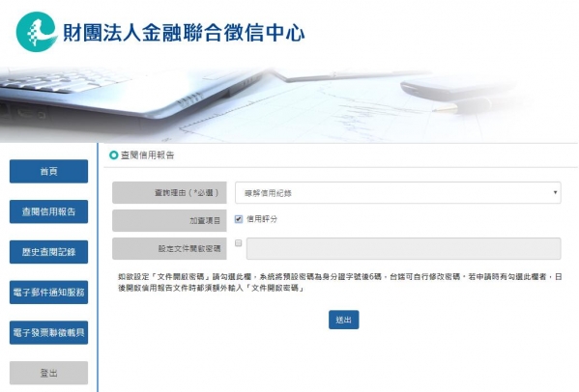Open 查閱信用報告 sidebar menu item
The image size is (579, 392).
(48, 211)
